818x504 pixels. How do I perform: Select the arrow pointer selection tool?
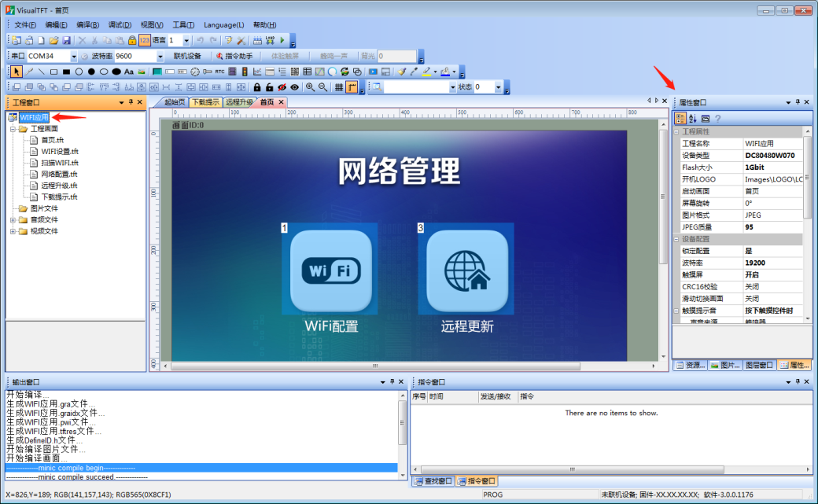point(17,72)
